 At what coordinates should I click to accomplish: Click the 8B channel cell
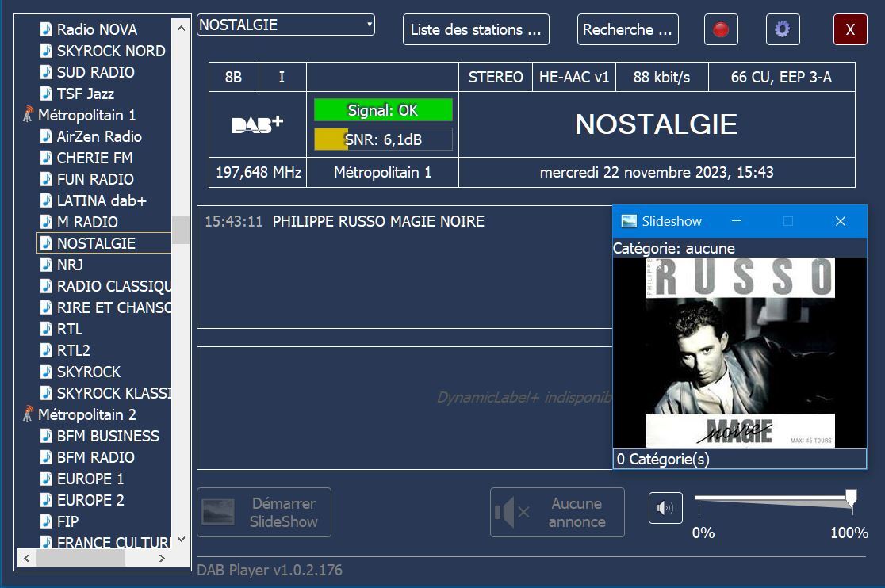pos(234,77)
